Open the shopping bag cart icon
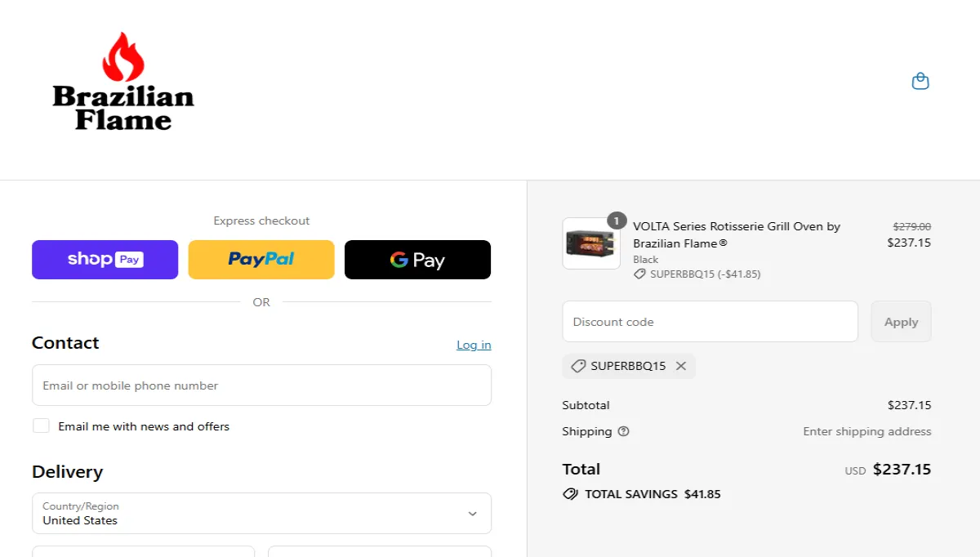 click(x=920, y=81)
